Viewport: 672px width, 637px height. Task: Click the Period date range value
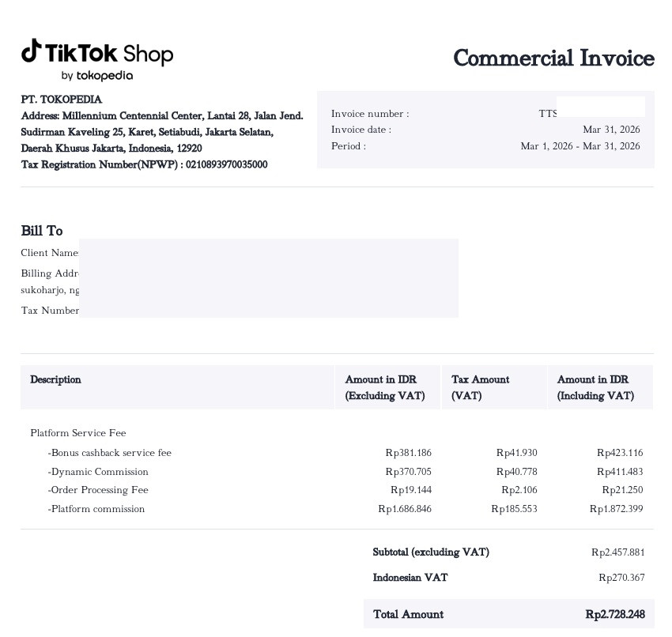(x=580, y=146)
